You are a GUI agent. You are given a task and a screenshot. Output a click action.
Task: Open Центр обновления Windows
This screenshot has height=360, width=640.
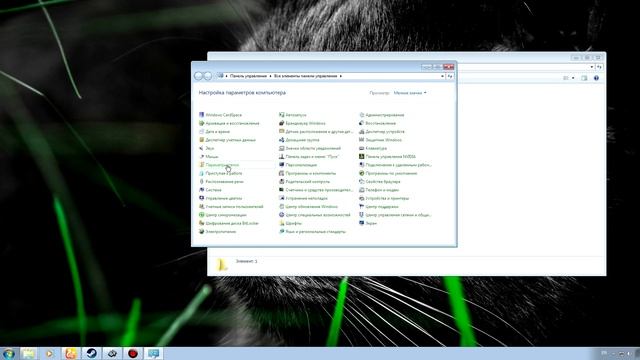tap(309, 207)
